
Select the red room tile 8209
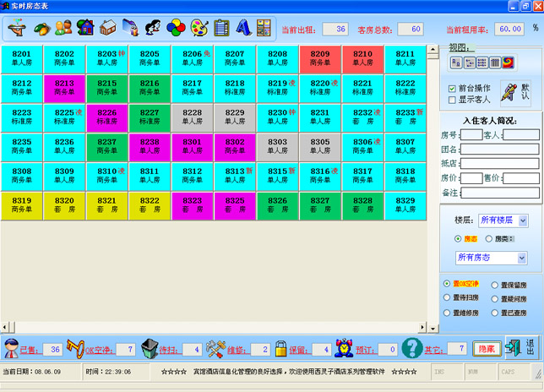[x=320, y=57]
